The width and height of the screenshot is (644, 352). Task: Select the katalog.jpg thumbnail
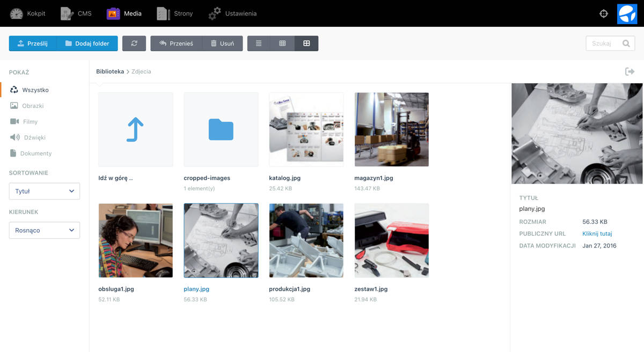pyautogui.click(x=306, y=129)
